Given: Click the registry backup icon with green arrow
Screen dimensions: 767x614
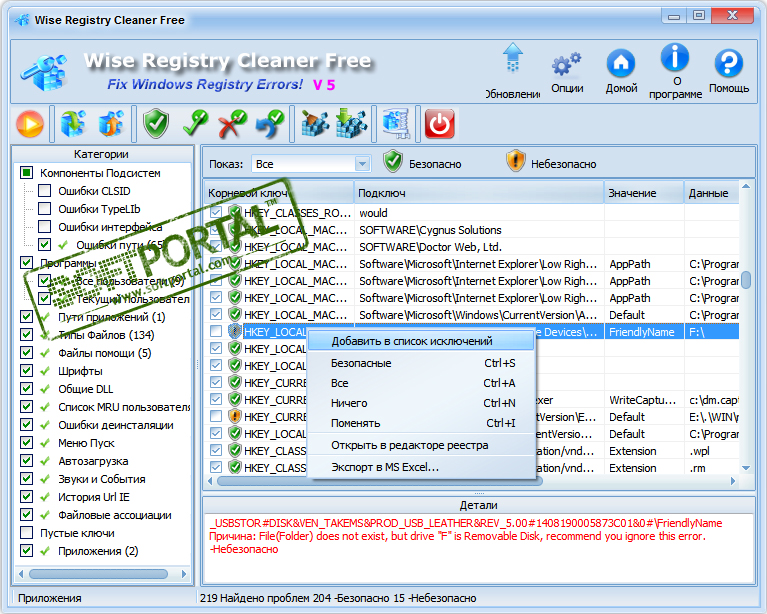Looking at the screenshot, I should point(73,123).
